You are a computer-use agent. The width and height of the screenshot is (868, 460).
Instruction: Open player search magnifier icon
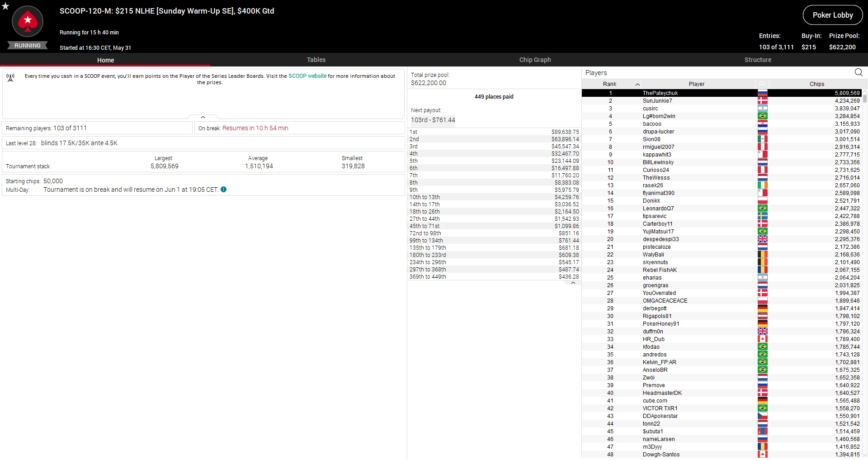tap(859, 72)
